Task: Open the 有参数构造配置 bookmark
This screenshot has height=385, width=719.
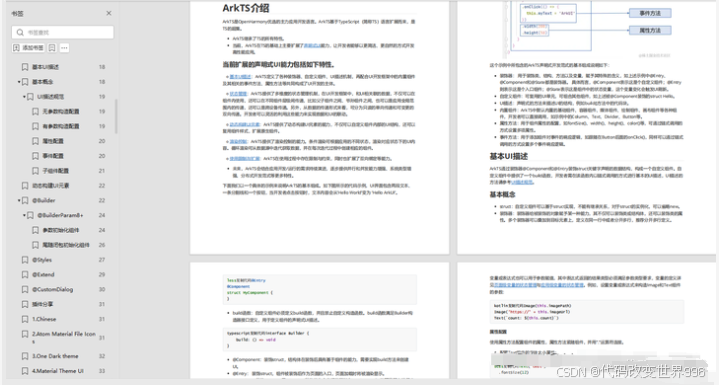Action: 61,126
